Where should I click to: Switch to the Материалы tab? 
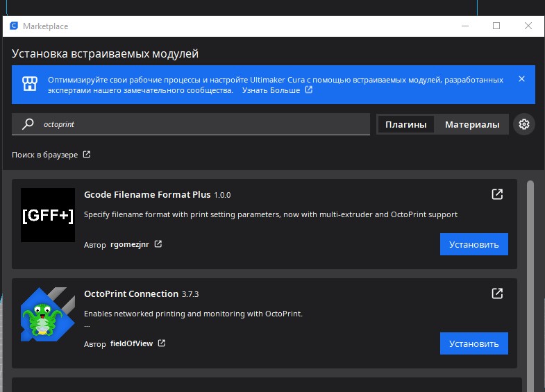tap(472, 125)
